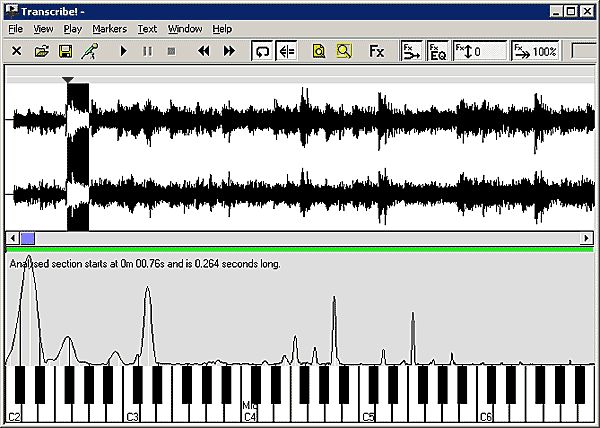This screenshot has height=428, width=600.
Task: Click the blue horizontal scrollbar thumb
Action: pos(28,238)
